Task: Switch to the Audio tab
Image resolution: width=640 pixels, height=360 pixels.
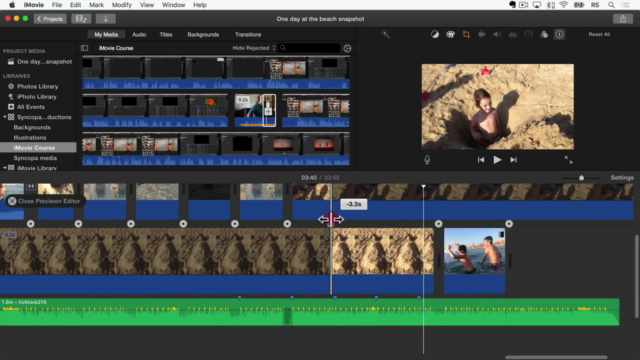Action: 139,35
